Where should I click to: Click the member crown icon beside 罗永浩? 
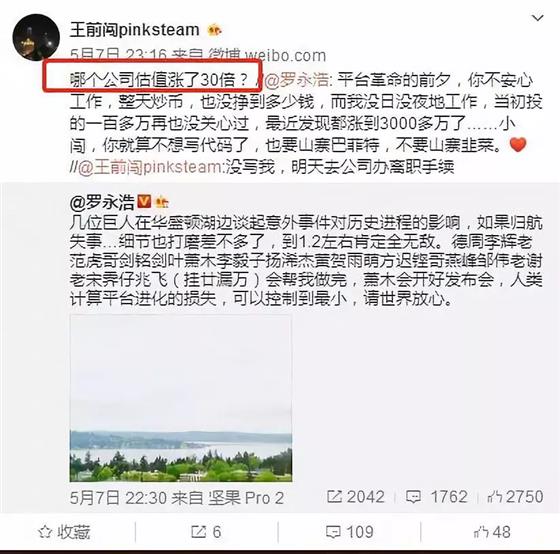point(162,203)
